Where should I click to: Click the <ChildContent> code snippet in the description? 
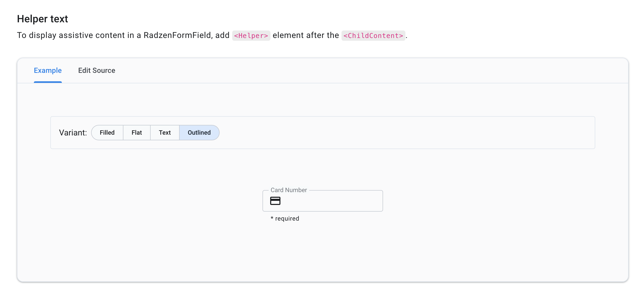(x=373, y=35)
